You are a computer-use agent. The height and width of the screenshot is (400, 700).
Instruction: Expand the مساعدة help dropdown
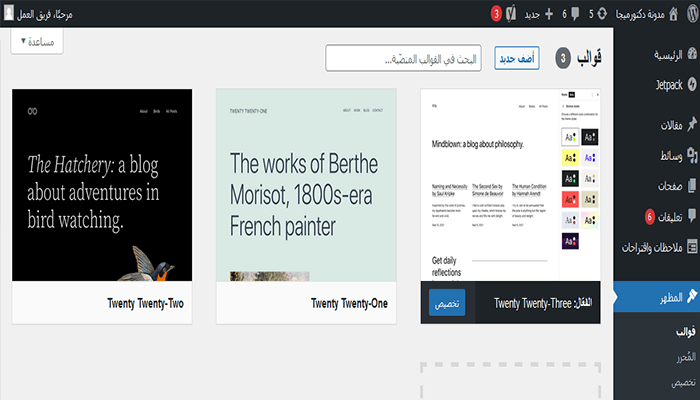(x=38, y=41)
